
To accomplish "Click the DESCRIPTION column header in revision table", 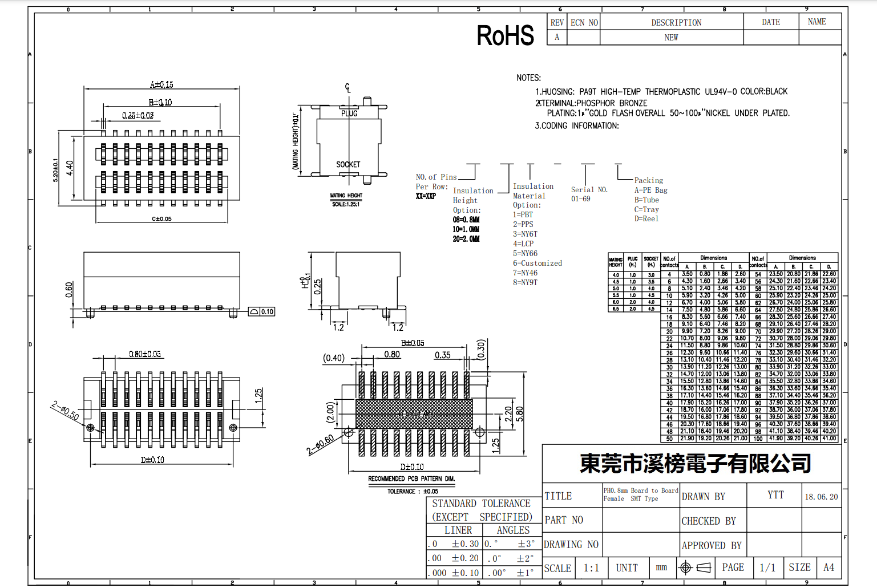I will pos(676,22).
